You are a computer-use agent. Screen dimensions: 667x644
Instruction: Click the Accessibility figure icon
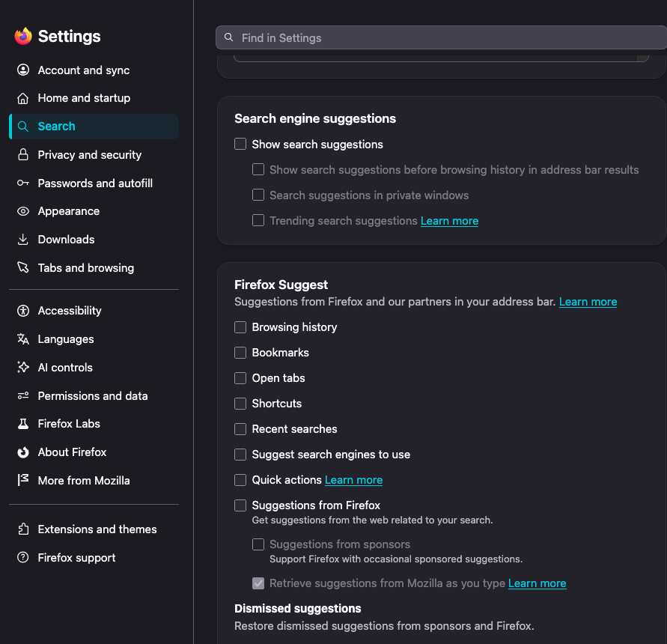pyautogui.click(x=23, y=311)
